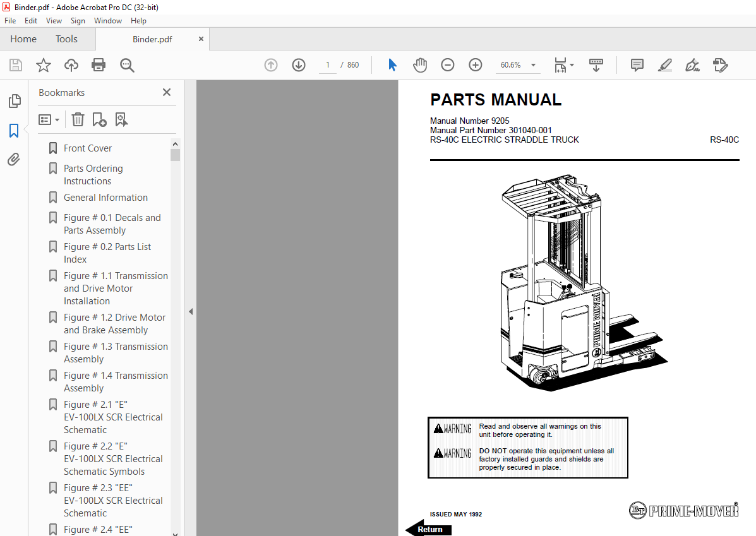Open the Help menu
The width and height of the screenshot is (756, 536).
pos(138,21)
